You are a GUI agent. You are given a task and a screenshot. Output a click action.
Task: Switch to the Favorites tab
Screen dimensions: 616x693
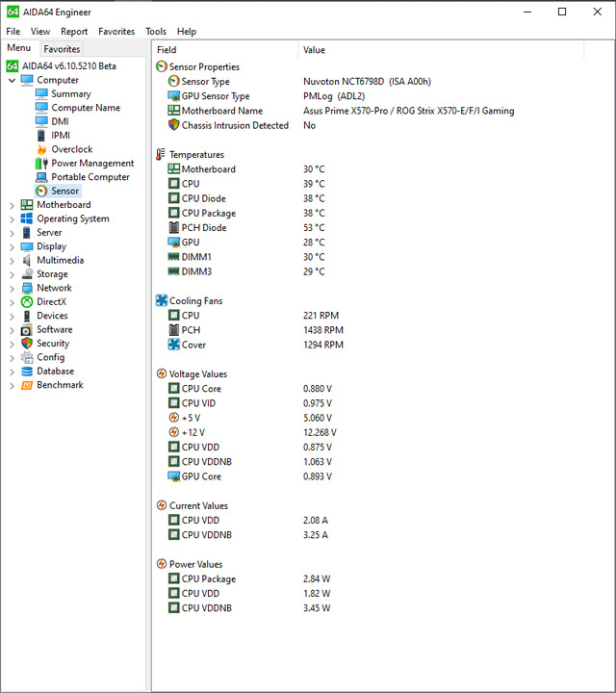(62, 49)
